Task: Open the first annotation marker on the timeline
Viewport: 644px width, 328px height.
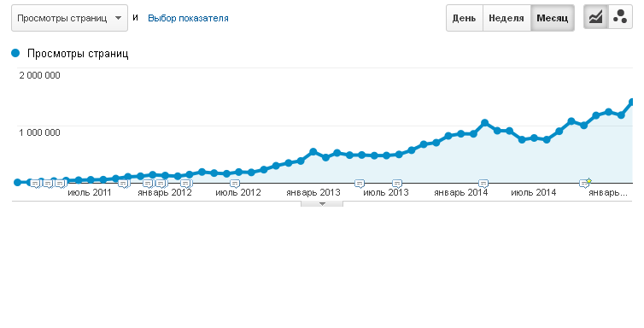Action: 36,184
